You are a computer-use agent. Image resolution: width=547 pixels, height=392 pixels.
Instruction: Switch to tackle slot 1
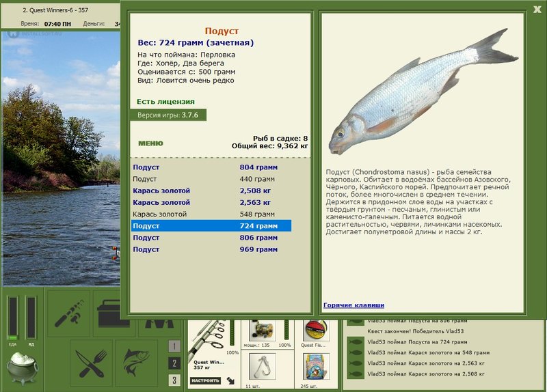pos(174,346)
